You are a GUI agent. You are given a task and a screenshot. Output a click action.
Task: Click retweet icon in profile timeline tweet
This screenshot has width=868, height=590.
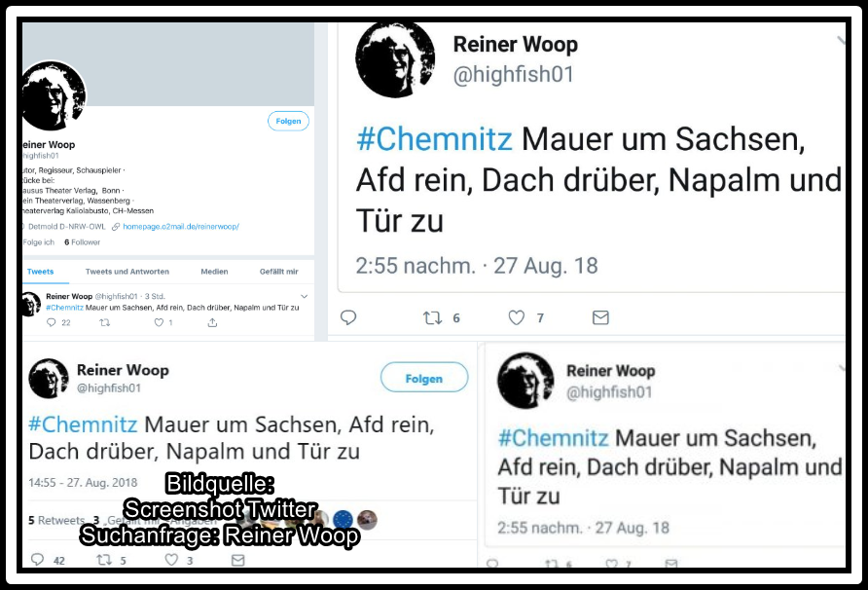(104, 322)
